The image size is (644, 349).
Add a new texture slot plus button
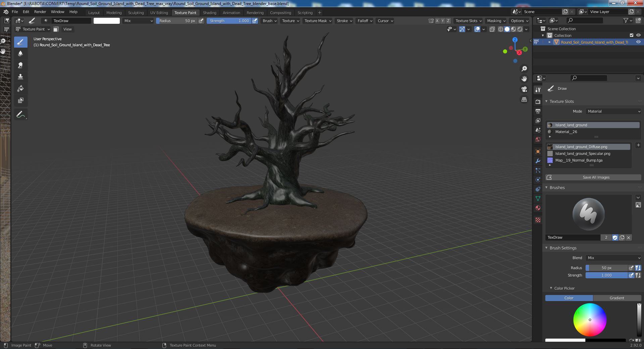(x=638, y=145)
